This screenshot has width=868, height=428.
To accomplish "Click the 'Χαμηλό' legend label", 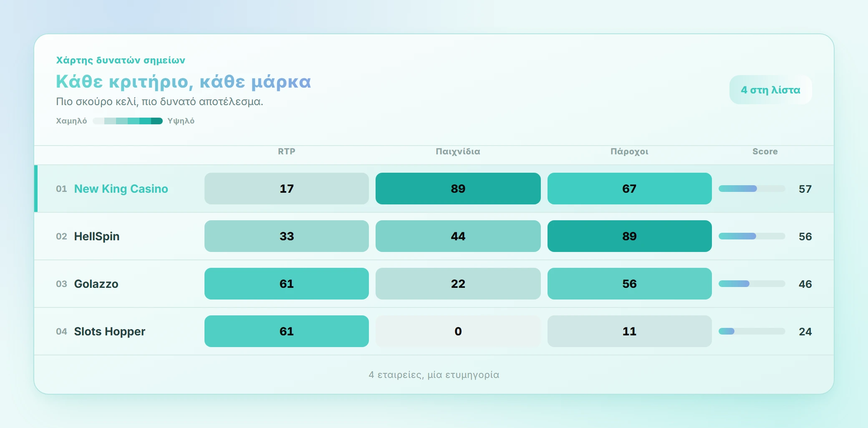I will point(71,121).
